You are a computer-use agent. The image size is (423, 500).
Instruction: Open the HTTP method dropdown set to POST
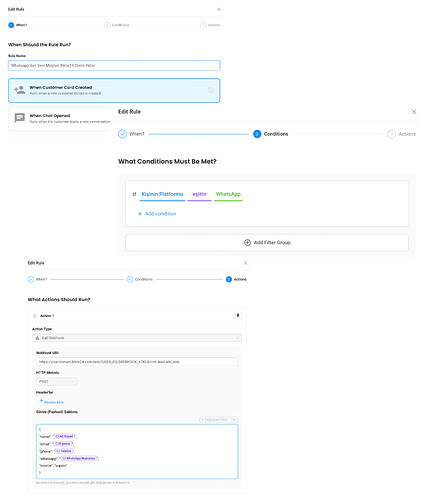pyautogui.click(x=57, y=381)
